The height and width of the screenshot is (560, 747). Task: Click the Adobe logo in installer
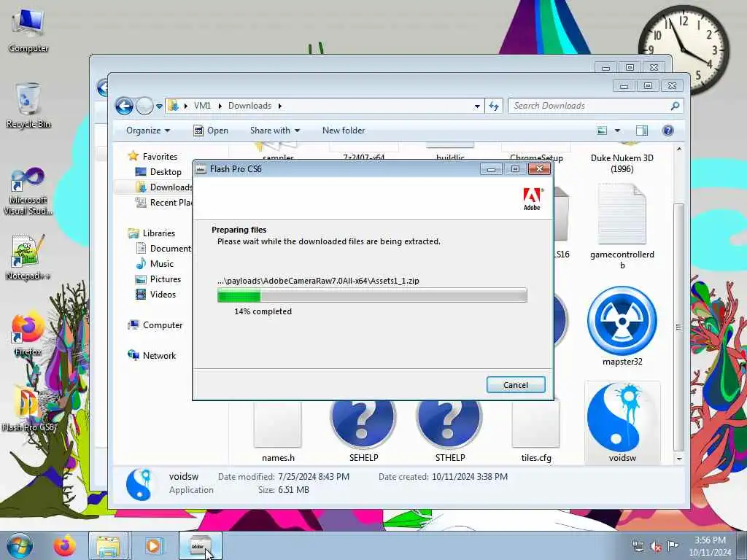(532, 199)
